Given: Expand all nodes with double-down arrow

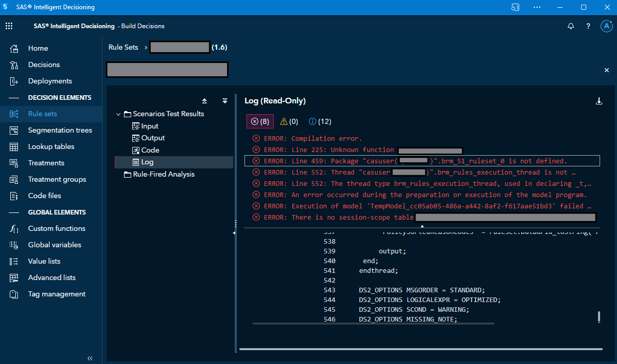Looking at the screenshot, I should [224, 101].
